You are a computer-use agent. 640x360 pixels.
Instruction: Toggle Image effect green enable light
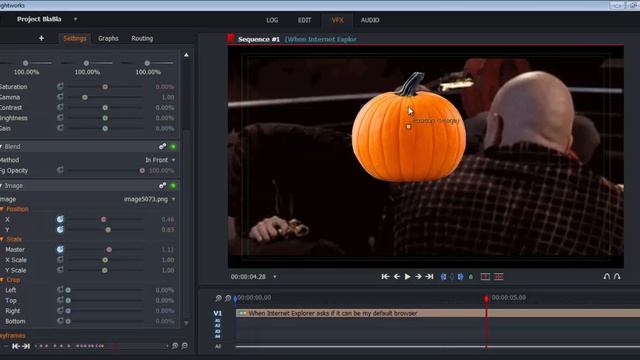pos(173,185)
